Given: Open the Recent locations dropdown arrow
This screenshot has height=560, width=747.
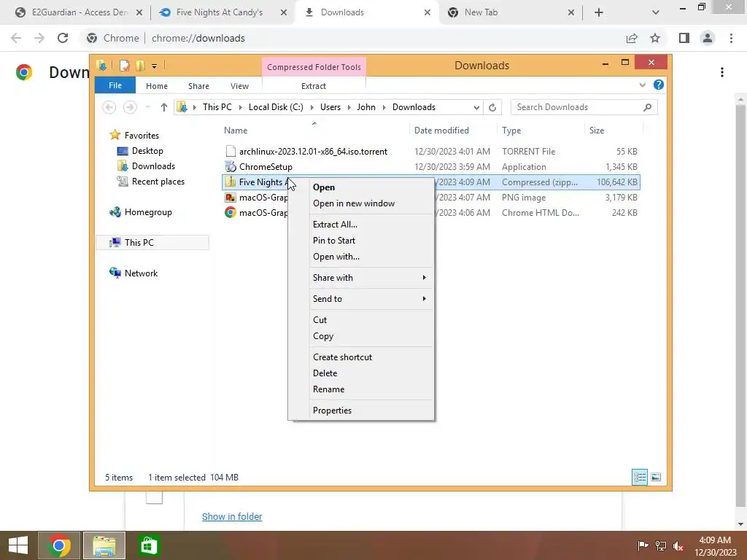Looking at the screenshot, I should (x=147, y=108).
